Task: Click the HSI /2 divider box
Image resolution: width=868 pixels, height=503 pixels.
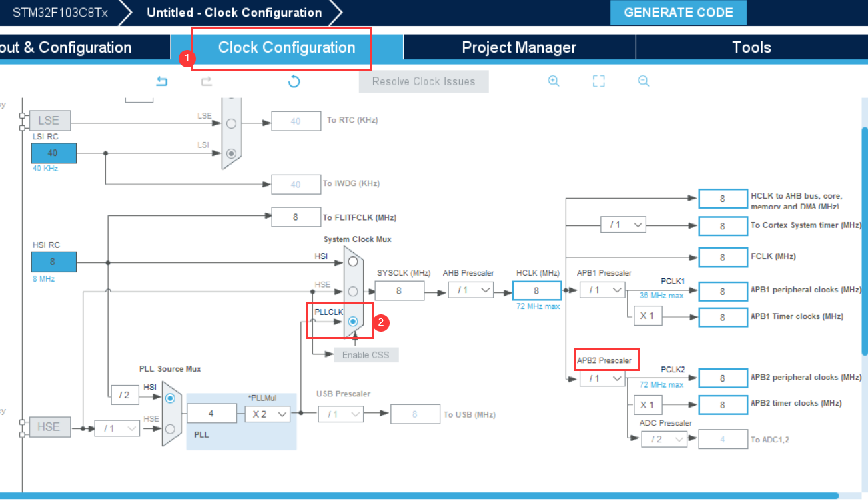Action: coord(125,395)
